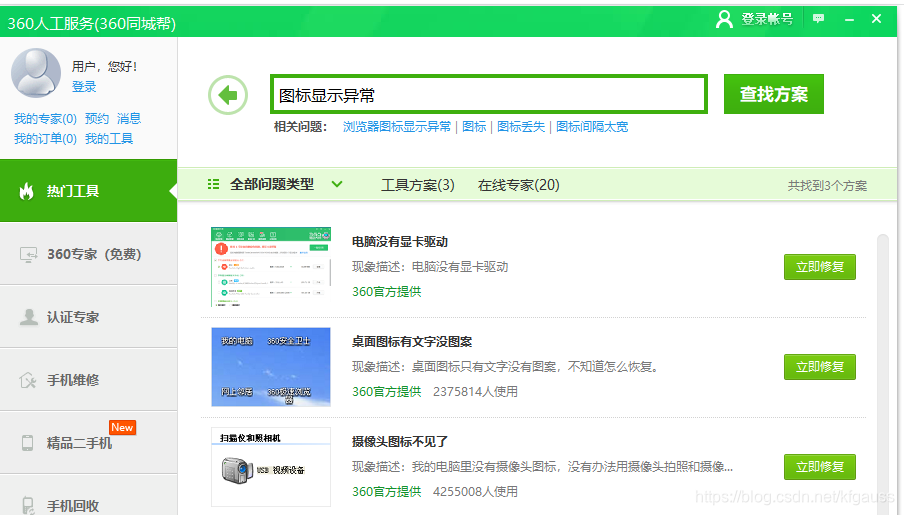904x515 pixels.
Task: Open the 我的工具 link
Action: (109, 139)
